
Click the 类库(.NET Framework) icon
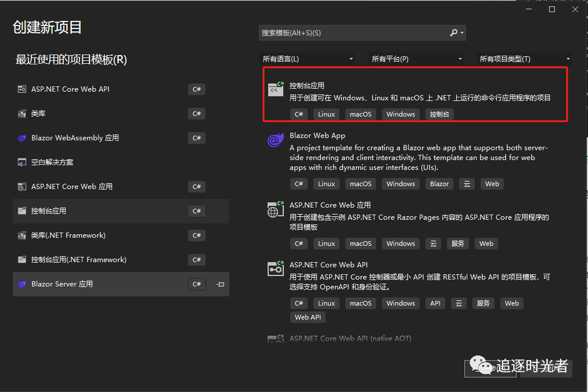pos(22,235)
